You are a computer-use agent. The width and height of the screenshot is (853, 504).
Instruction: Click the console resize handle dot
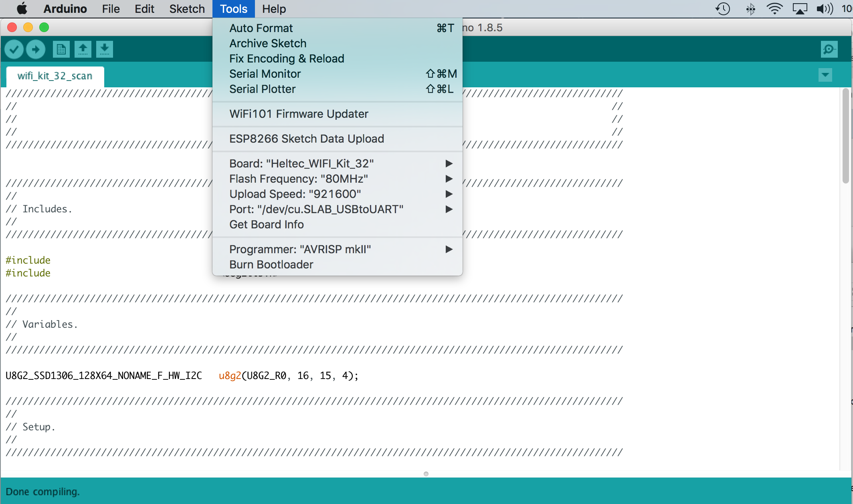(x=426, y=474)
